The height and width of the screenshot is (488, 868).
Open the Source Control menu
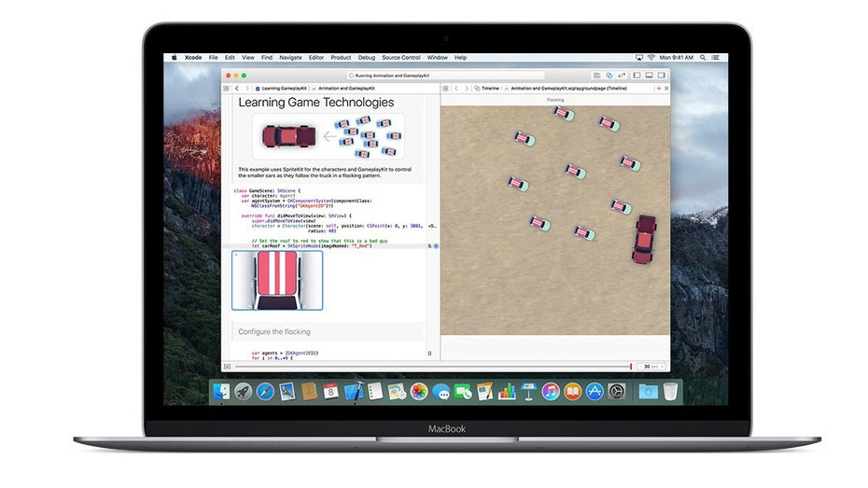[400, 58]
